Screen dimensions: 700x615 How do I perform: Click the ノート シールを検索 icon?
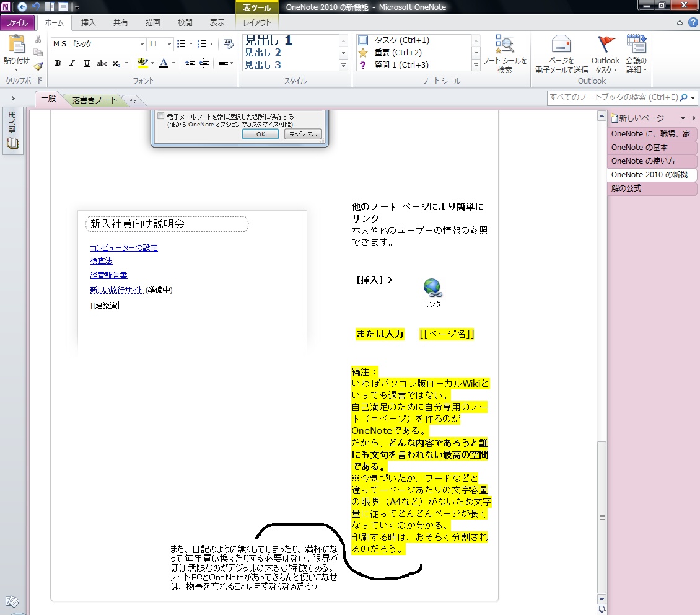(x=505, y=43)
